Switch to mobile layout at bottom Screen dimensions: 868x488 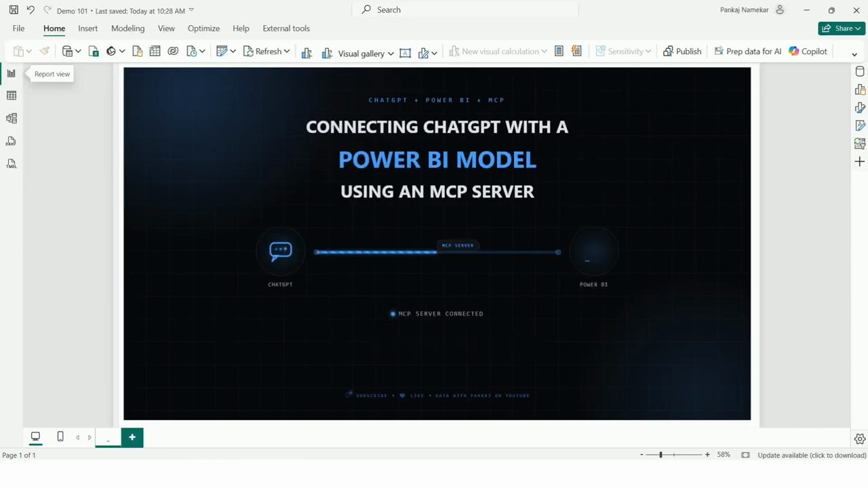tap(60, 437)
